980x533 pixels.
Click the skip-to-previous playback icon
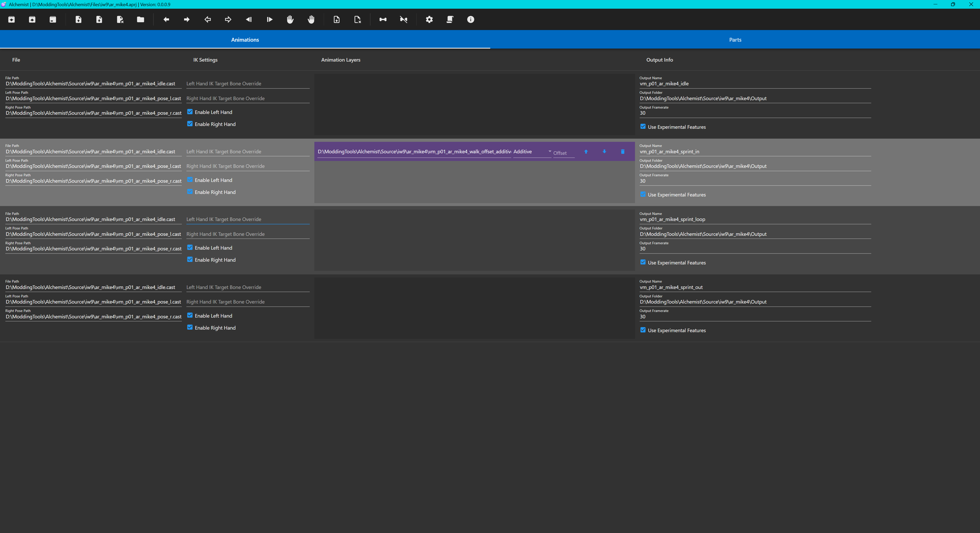[249, 19]
